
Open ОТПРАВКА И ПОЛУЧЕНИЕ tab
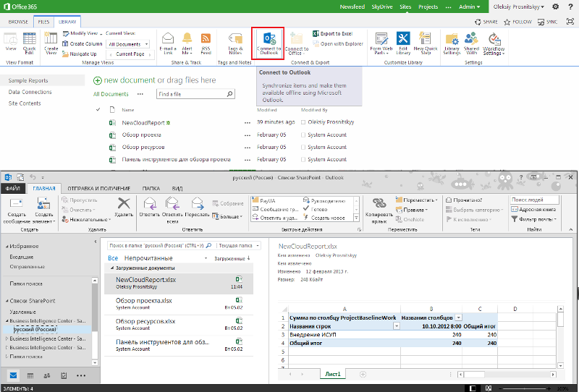(99, 188)
